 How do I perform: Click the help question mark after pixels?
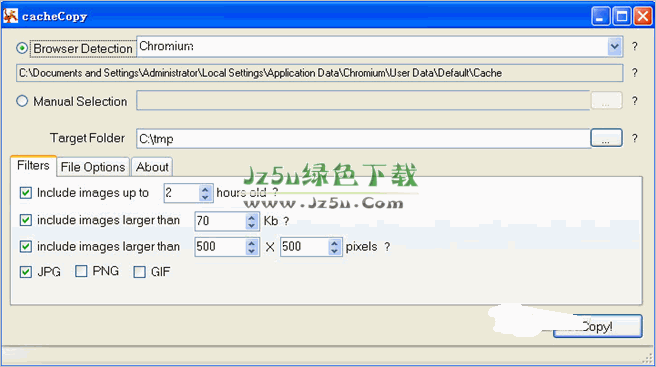click(387, 247)
